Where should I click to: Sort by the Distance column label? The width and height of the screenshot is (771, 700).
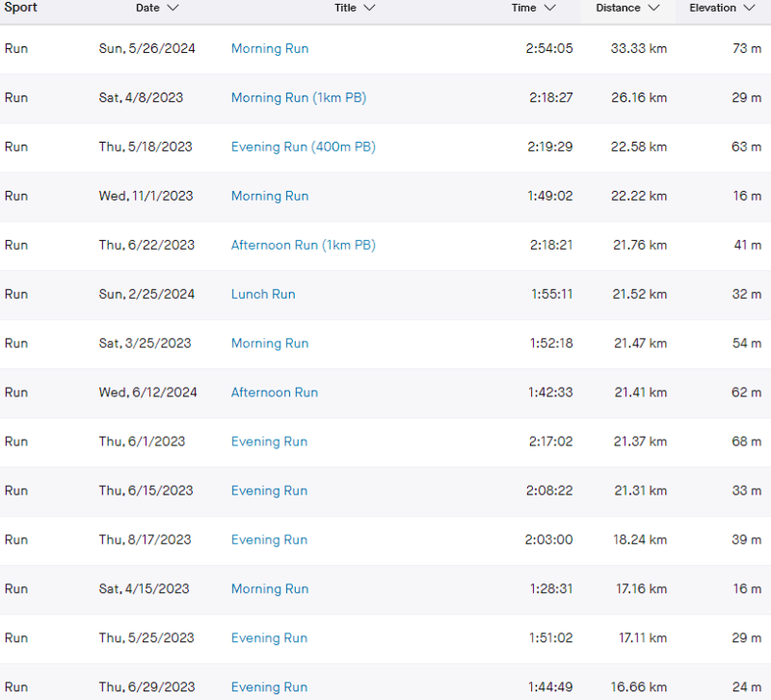pyautogui.click(x=618, y=8)
